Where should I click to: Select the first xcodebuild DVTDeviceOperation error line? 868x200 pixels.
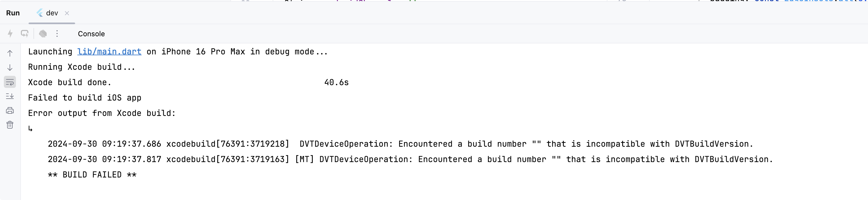[400, 144]
